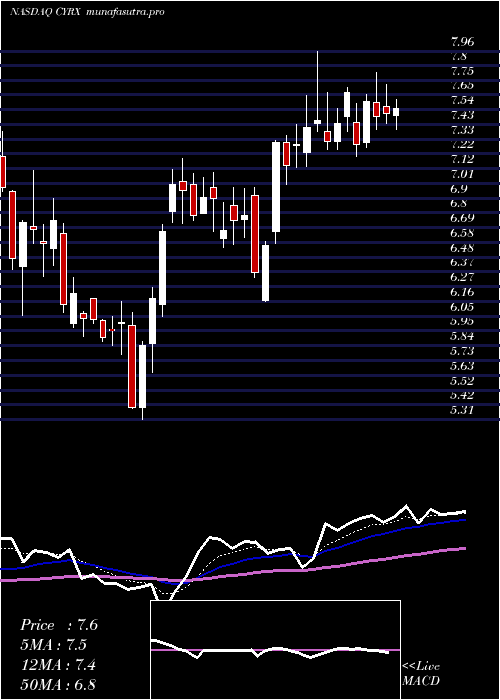Image resolution: width=500 pixels, height=700 pixels.
Task: Click the 7.75 price axis label
Action: 462,71
